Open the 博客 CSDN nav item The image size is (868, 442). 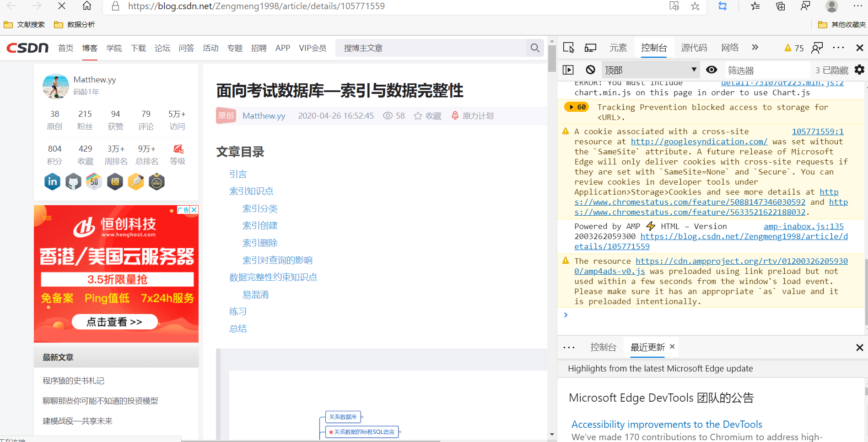click(x=90, y=48)
